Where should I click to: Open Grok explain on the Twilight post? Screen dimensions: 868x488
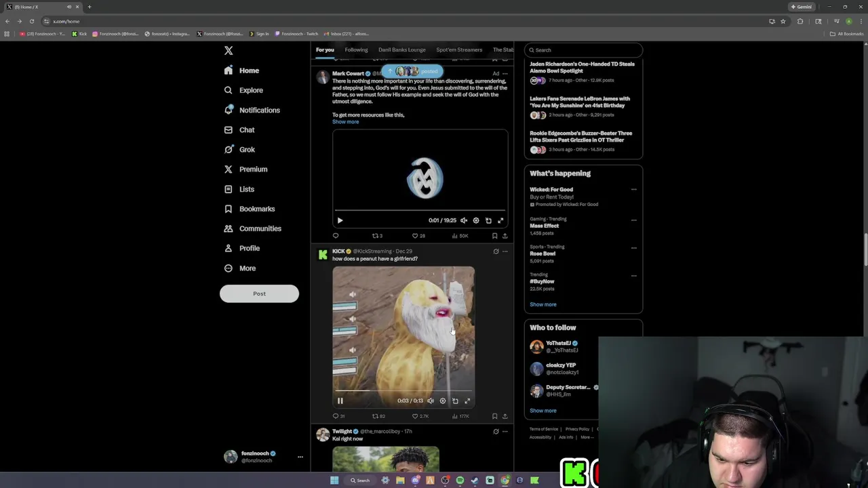coord(496,432)
